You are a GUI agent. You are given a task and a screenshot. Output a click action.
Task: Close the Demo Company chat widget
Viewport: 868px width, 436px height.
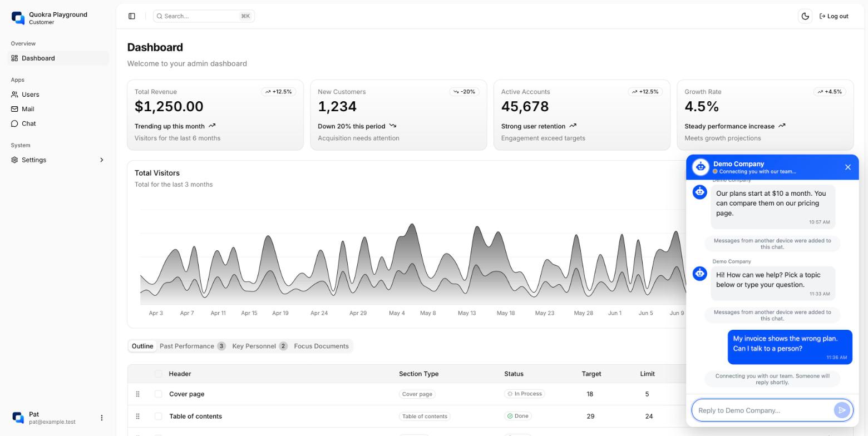(x=848, y=167)
